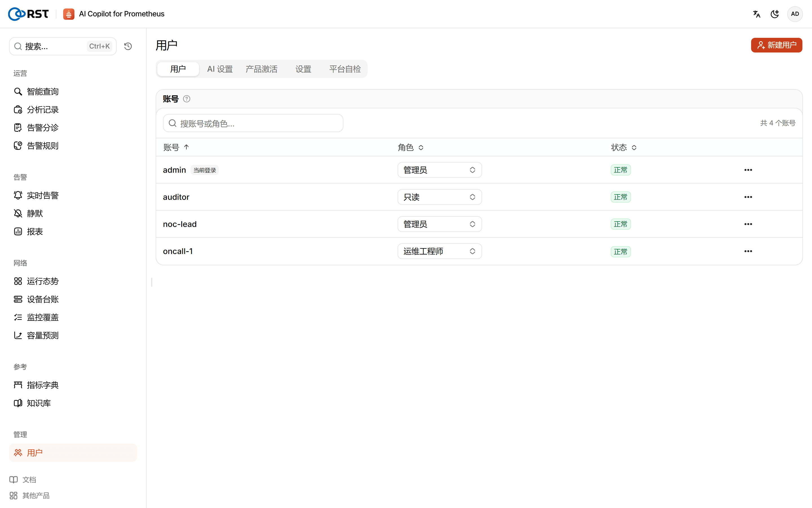Screen dimensions: 812x508
Task: Open 设备台账 sidebar item
Action: 73,299
